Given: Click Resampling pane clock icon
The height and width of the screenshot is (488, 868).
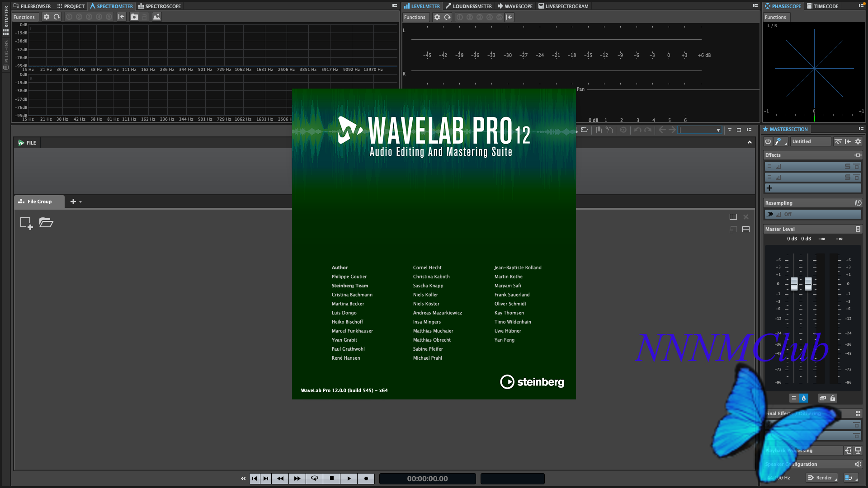Looking at the screenshot, I should coord(858,203).
